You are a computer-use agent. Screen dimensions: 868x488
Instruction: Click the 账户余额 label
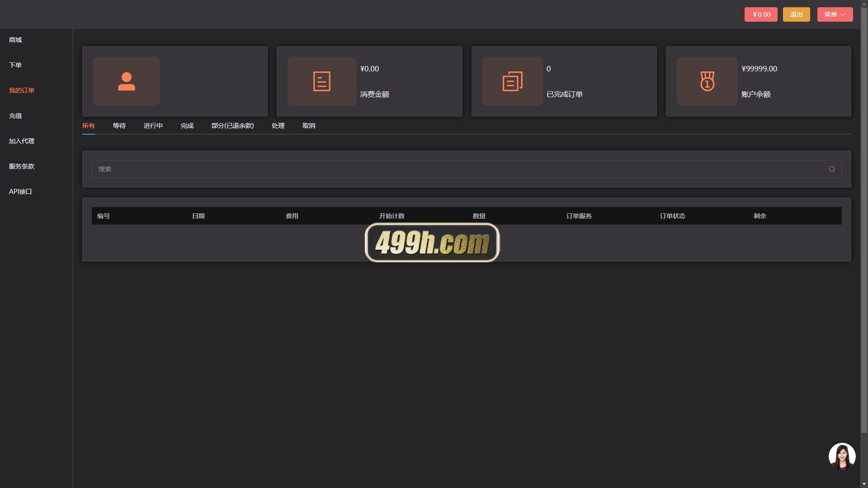pyautogui.click(x=756, y=94)
